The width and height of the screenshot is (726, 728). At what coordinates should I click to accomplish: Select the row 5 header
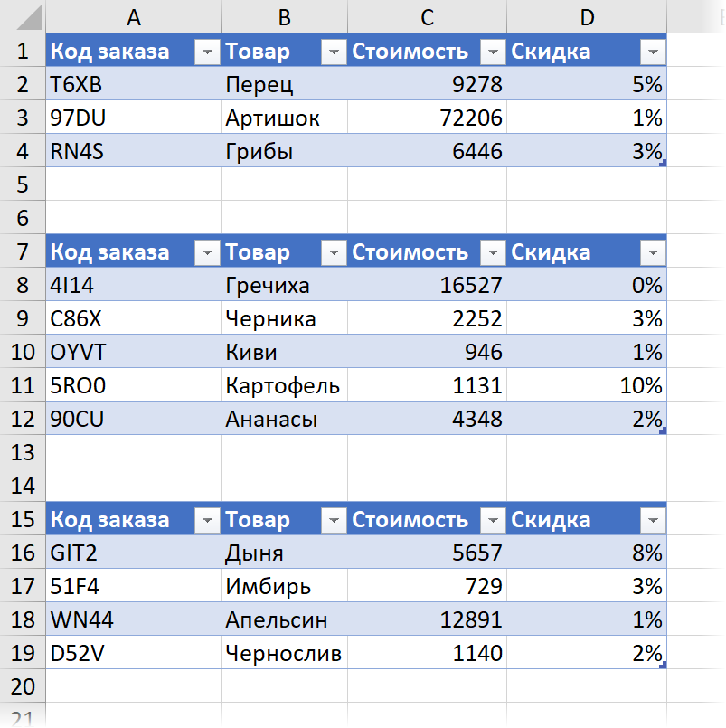(x=23, y=184)
